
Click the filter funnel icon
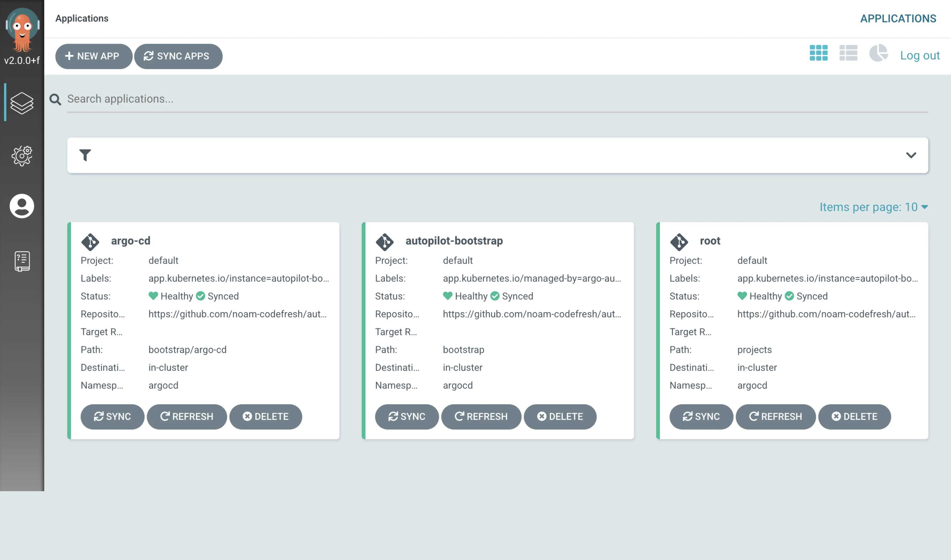point(85,155)
